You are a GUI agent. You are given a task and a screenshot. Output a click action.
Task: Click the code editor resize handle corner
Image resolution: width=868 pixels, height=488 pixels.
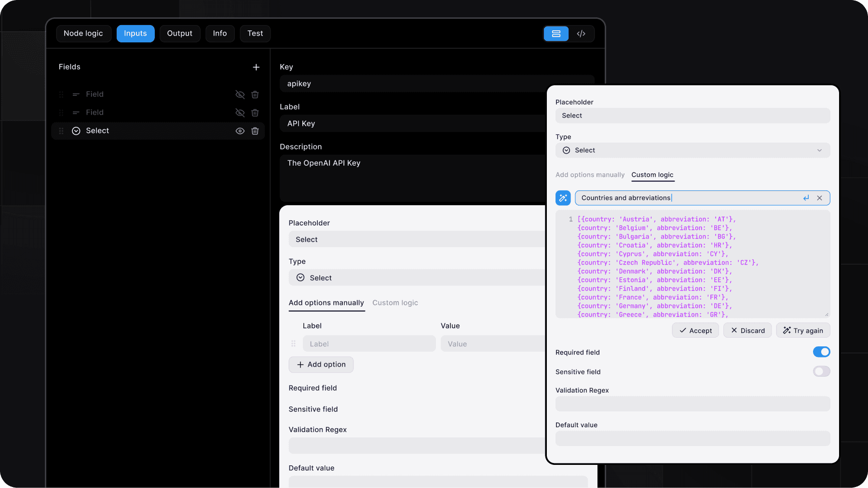[x=827, y=315]
